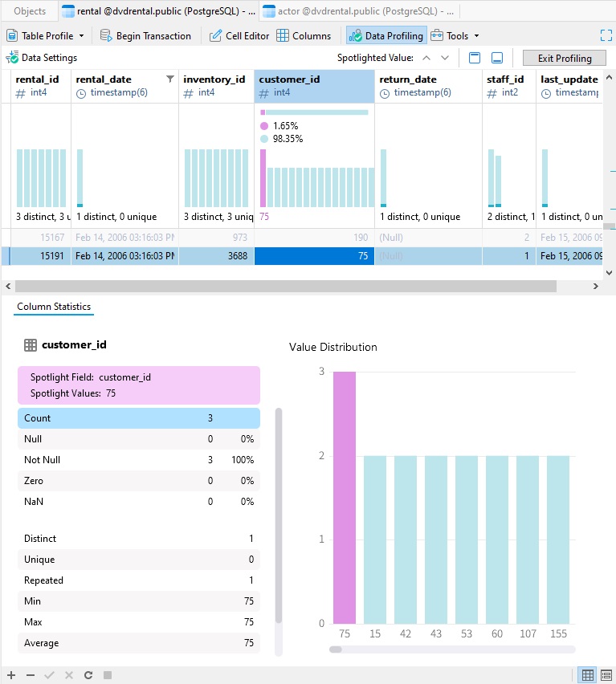Click the cell with value 15191
This screenshot has width=616, height=684.
[x=41, y=256]
